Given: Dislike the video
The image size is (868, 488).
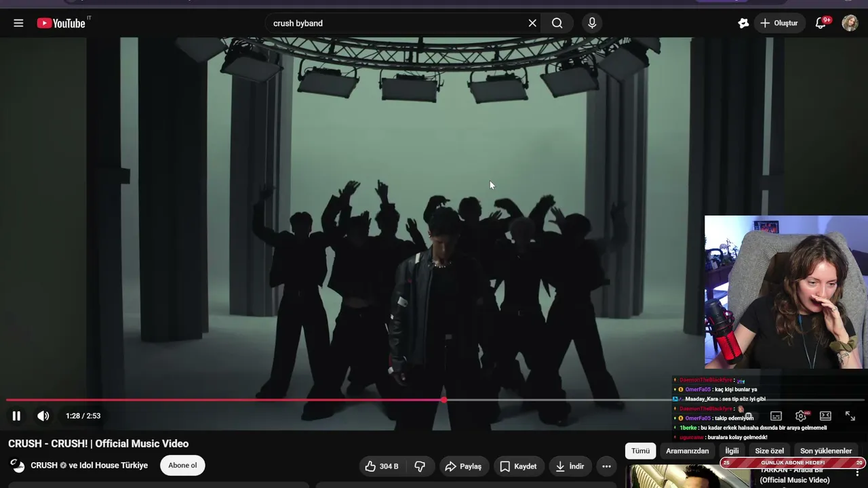Looking at the screenshot, I should (x=420, y=466).
